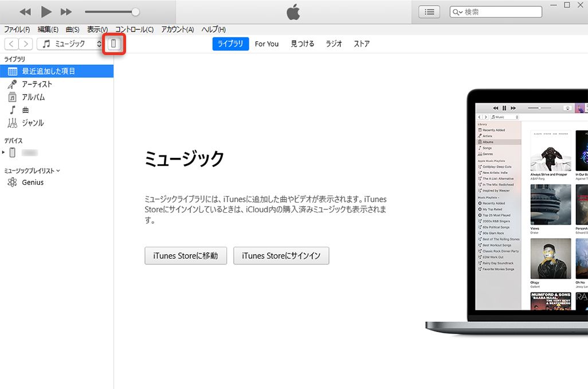Viewport: 588px width, 389px height.
Task: Click the iPhone device icon in toolbar
Action: tap(113, 44)
